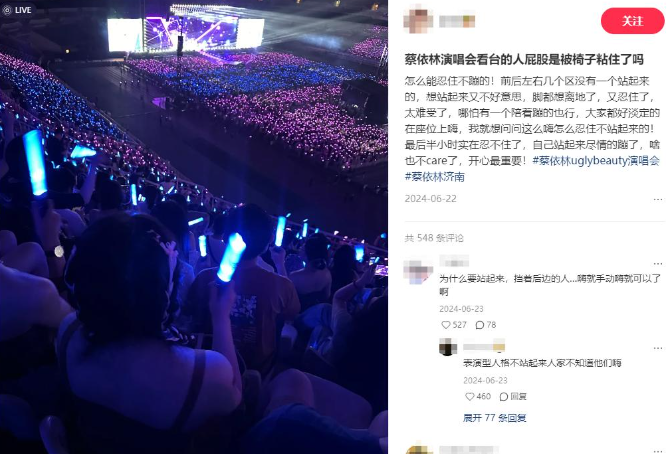This screenshot has height=454, width=667.
Task: Click the 回复 reply icon on nested comment
Action: (x=513, y=397)
